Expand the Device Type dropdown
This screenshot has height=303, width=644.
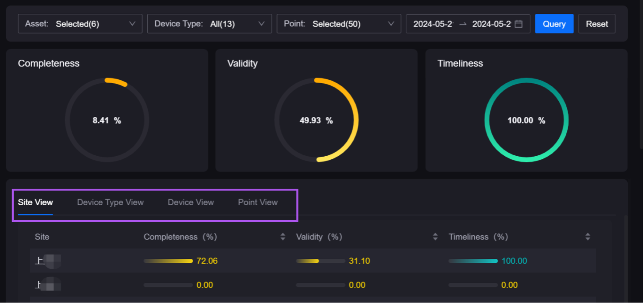209,24
